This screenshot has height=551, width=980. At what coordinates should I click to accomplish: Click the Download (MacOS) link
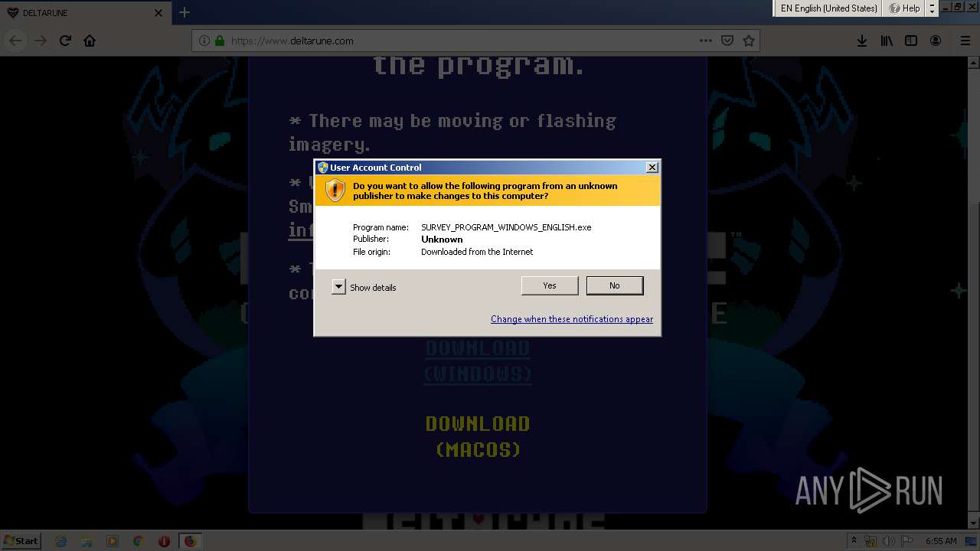[x=478, y=436]
